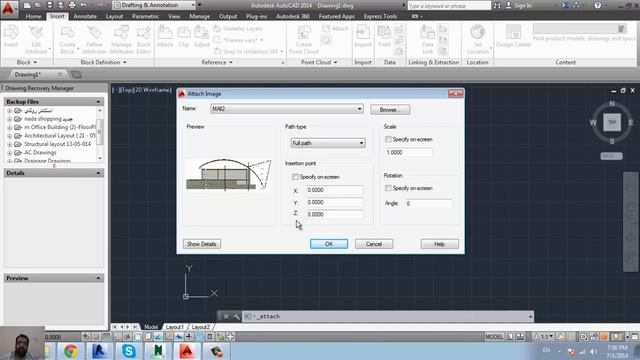Click the Insert block ribbon icon
Image resolution: width=640 pixels, height=360 pixels.
[x=11, y=36]
